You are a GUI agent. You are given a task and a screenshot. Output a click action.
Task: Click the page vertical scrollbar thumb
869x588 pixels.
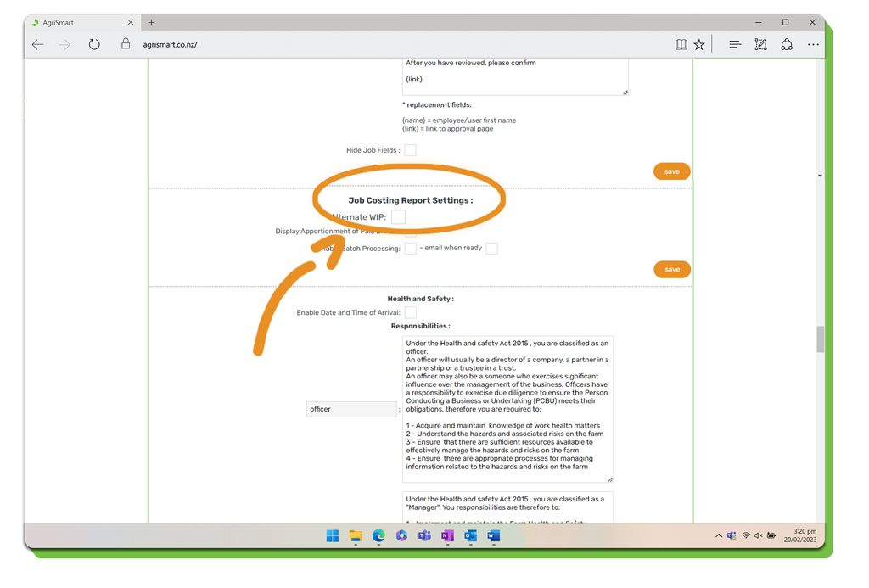click(x=820, y=339)
